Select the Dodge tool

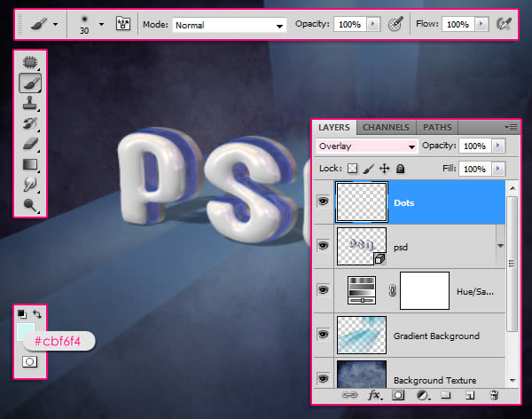29,206
